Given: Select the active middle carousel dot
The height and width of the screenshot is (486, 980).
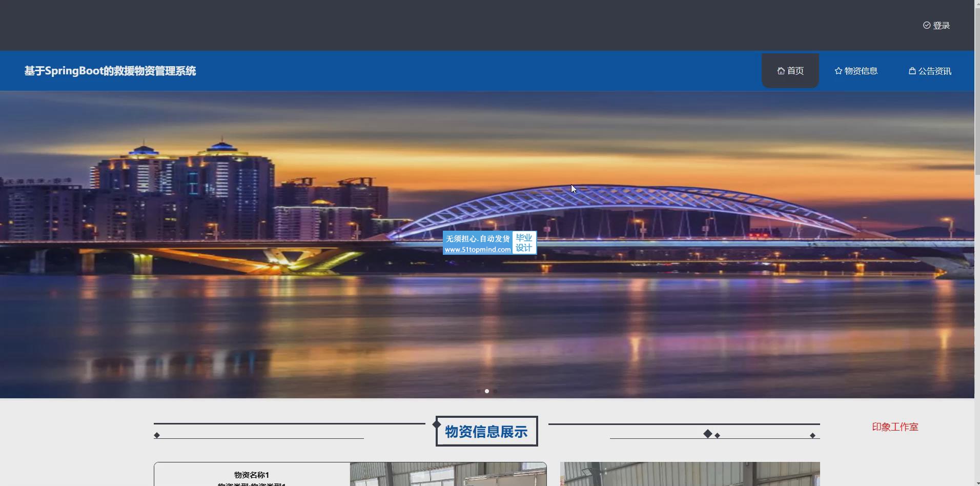Looking at the screenshot, I should coord(487,391).
